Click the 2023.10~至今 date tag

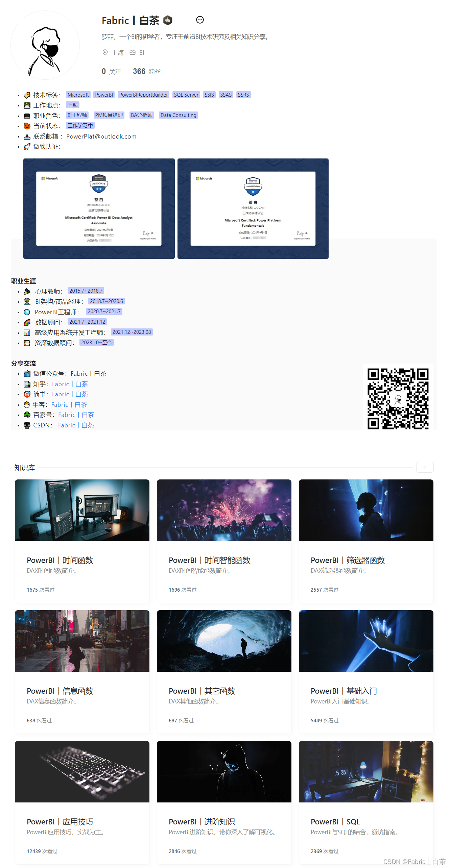[97, 343]
